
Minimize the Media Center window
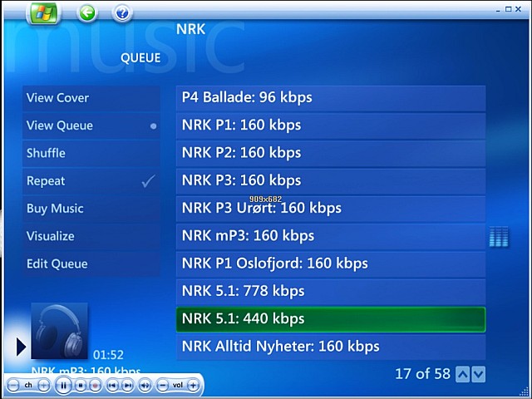pos(498,10)
